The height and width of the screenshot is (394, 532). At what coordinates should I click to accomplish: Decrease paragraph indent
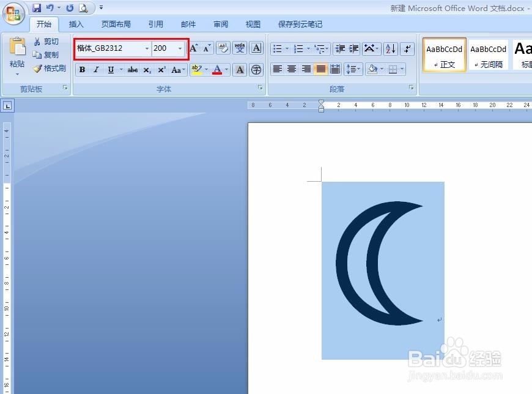(x=340, y=49)
